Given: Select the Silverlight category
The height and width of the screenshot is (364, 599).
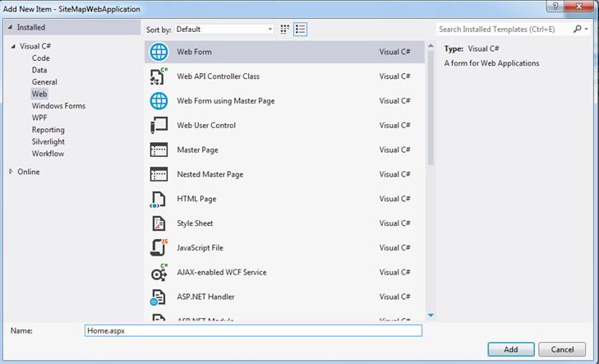Looking at the screenshot, I should (48, 141).
